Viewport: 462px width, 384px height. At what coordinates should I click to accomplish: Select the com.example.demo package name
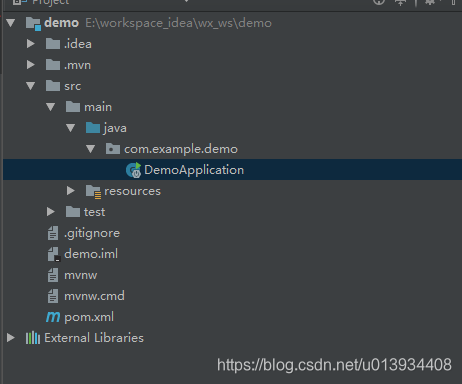point(181,149)
